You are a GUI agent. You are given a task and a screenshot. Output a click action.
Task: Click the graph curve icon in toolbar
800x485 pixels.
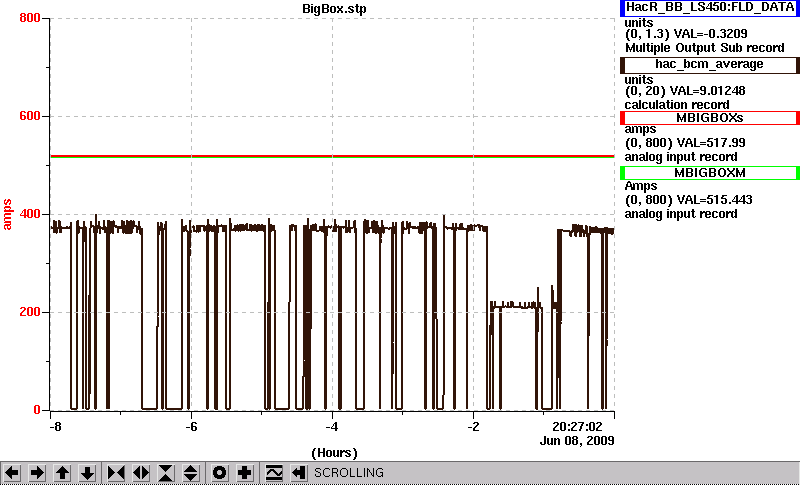click(x=274, y=473)
